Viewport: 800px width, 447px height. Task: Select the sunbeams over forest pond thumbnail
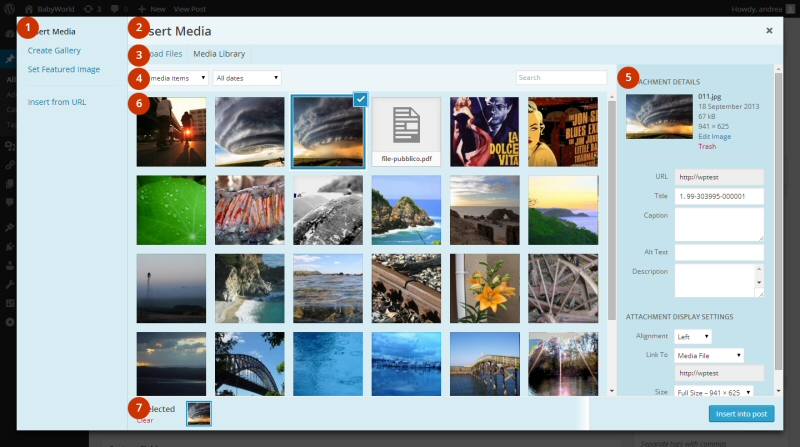(x=563, y=364)
